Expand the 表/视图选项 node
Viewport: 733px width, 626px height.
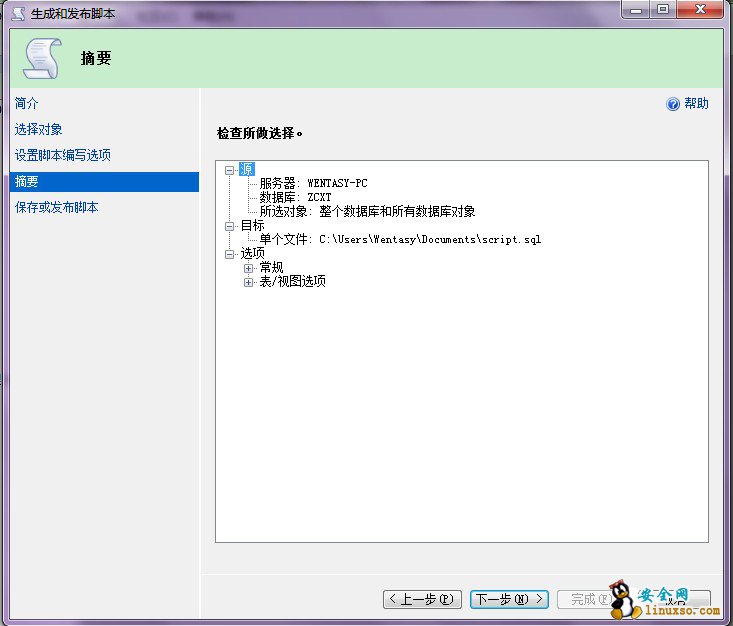(249, 282)
